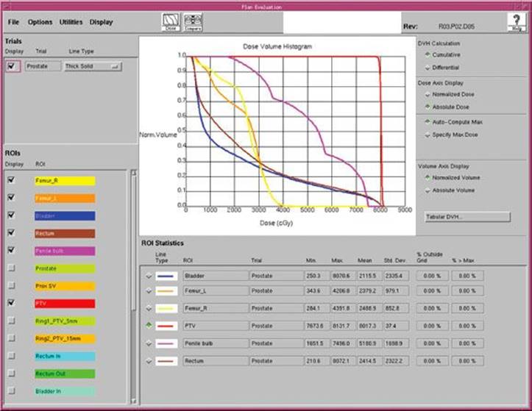Open the Help question mark icon
532x411 pixels.
pyautogui.click(x=517, y=22)
